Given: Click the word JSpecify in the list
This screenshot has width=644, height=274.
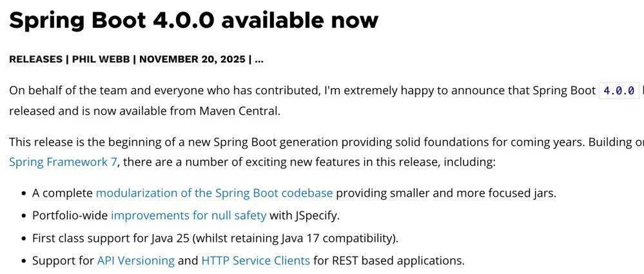Looking at the screenshot, I should [317, 215].
